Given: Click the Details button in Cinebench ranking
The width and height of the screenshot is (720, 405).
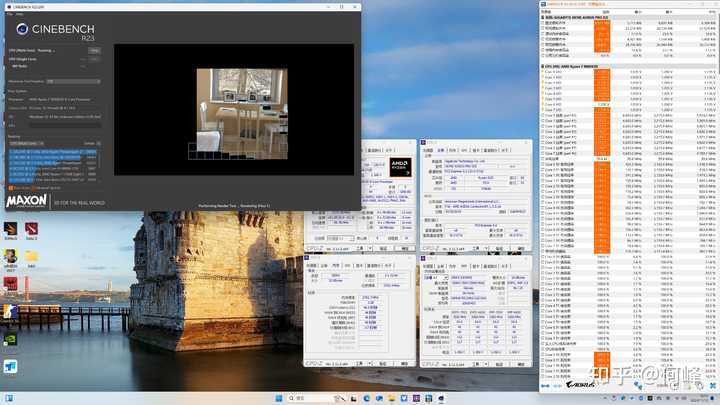Looking at the screenshot, I should tap(99, 143).
